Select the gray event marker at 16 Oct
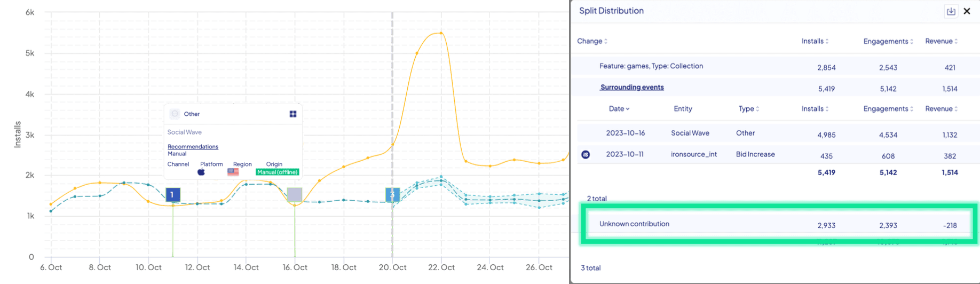 295,195
